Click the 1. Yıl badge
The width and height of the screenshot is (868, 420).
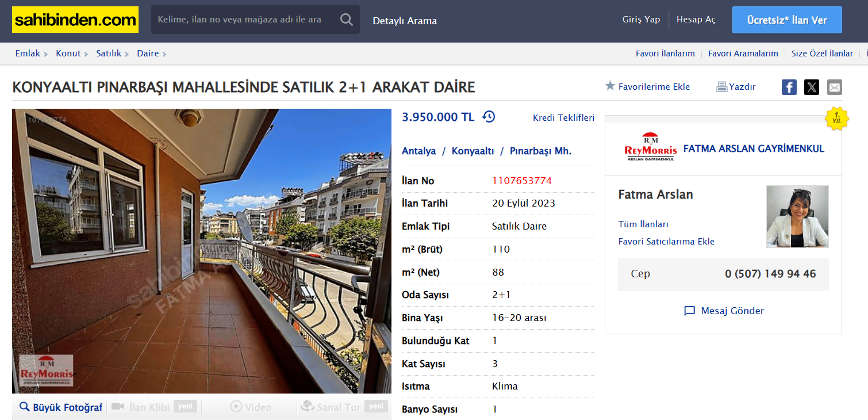coord(836,118)
